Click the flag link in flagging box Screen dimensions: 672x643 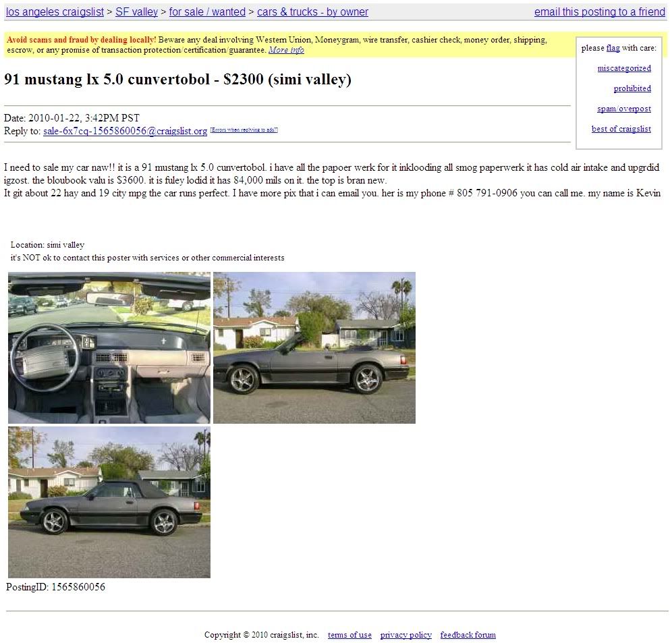(x=613, y=48)
